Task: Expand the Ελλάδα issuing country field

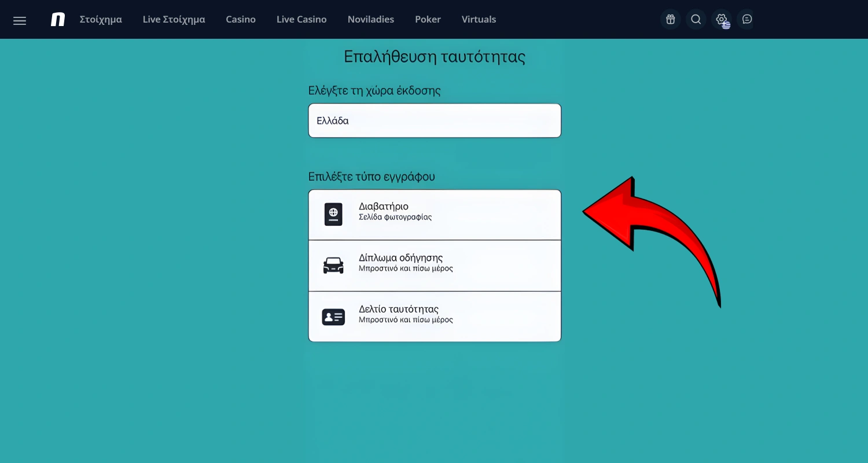Action: 435,121
